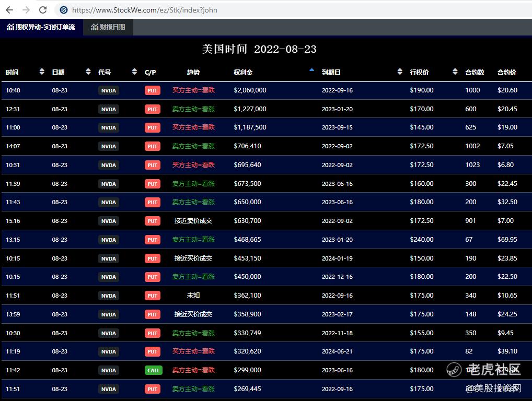Sort table by the 到期日 column arrows

400,72
